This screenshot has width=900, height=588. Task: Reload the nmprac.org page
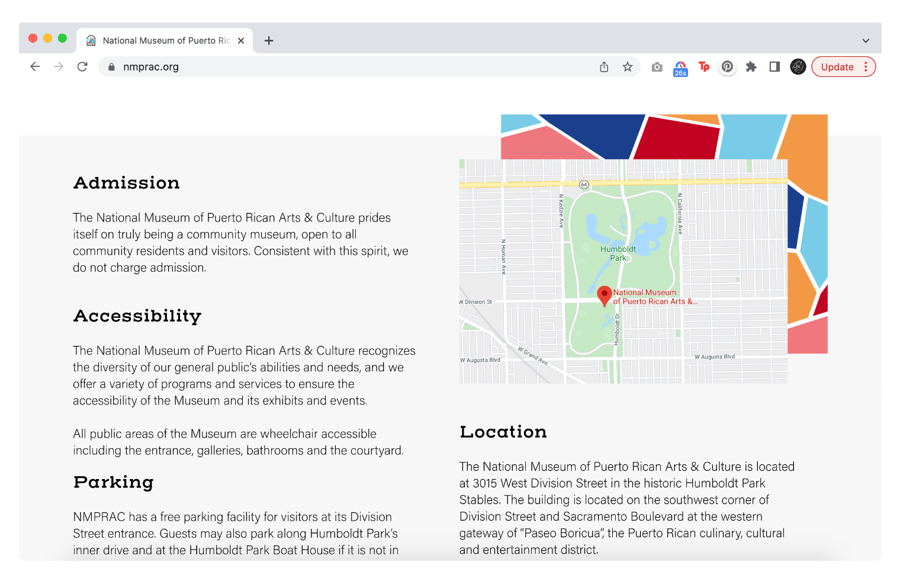pyautogui.click(x=82, y=67)
